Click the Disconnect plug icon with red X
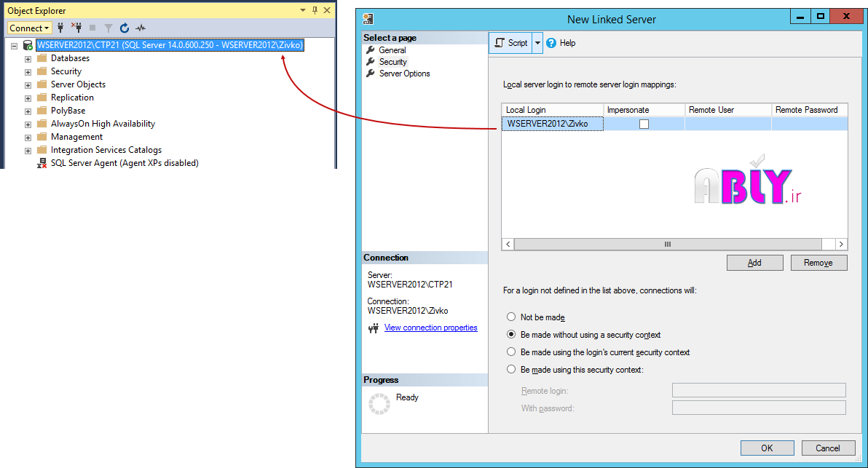 point(76,28)
